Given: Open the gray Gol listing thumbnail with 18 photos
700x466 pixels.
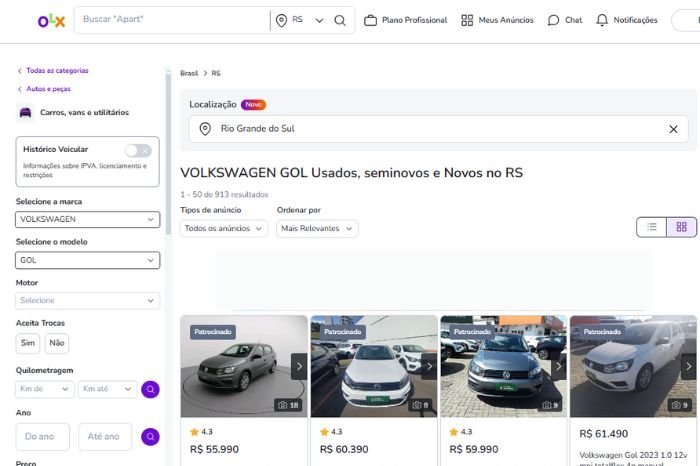Looking at the screenshot, I should tap(244, 366).
